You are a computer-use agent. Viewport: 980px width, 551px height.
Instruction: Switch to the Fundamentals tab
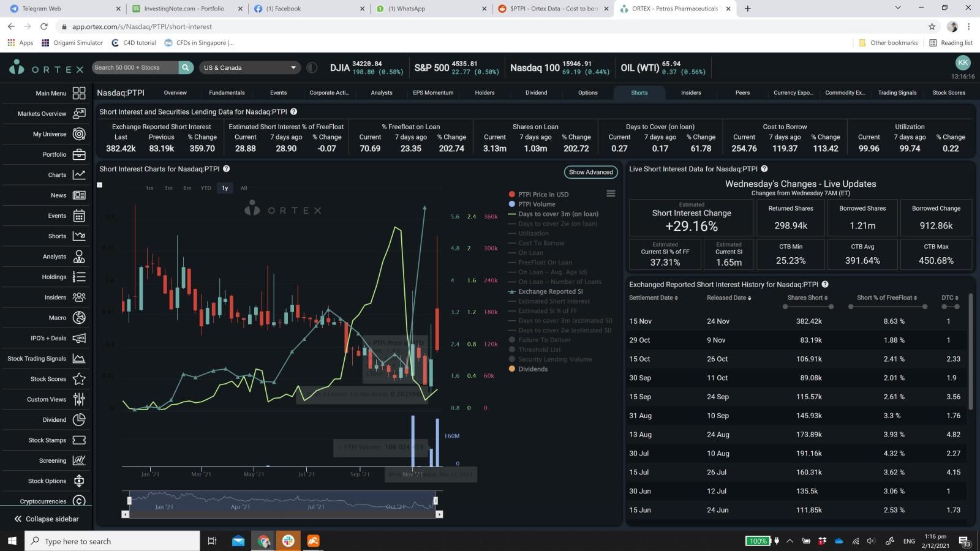pos(227,93)
